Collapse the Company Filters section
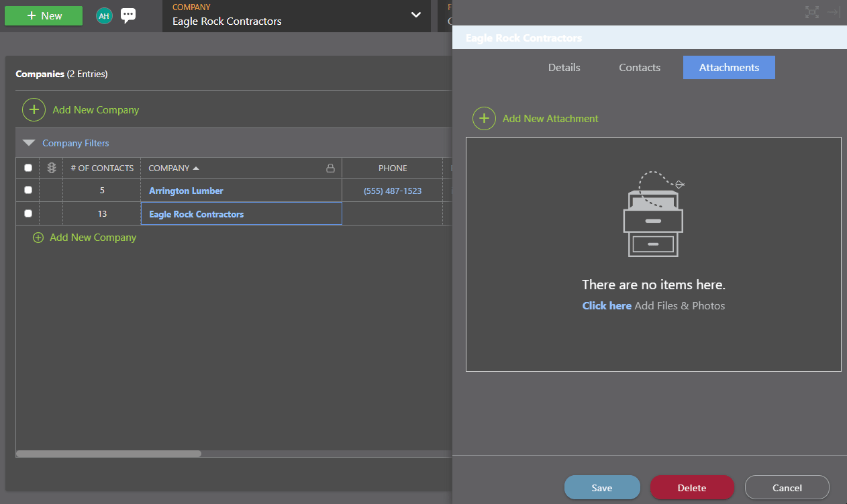 pyautogui.click(x=28, y=142)
